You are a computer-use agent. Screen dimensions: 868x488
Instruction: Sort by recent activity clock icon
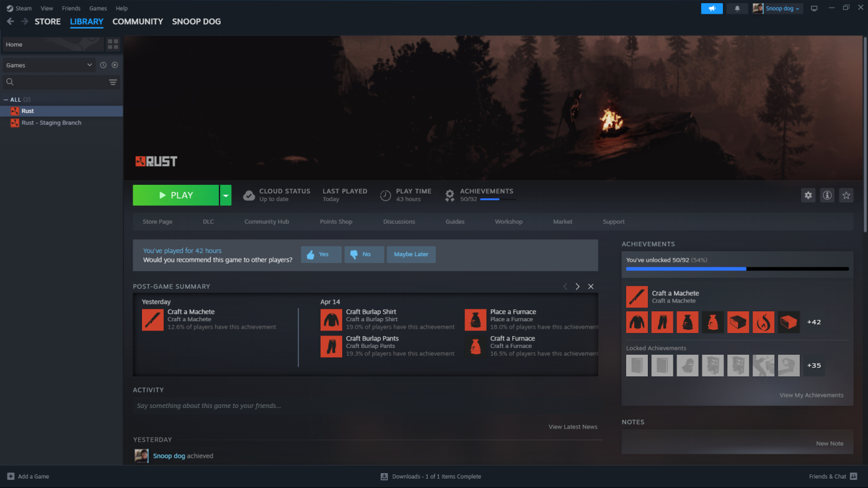click(104, 65)
